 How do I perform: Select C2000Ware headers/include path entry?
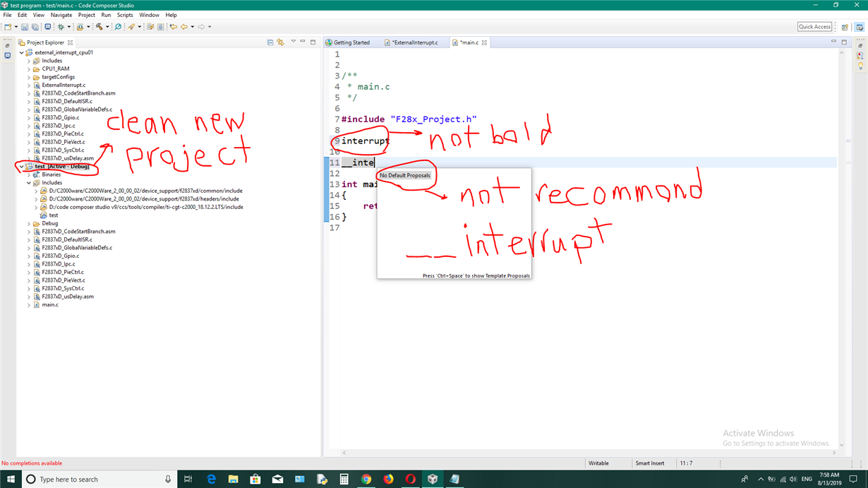coord(144,199)
